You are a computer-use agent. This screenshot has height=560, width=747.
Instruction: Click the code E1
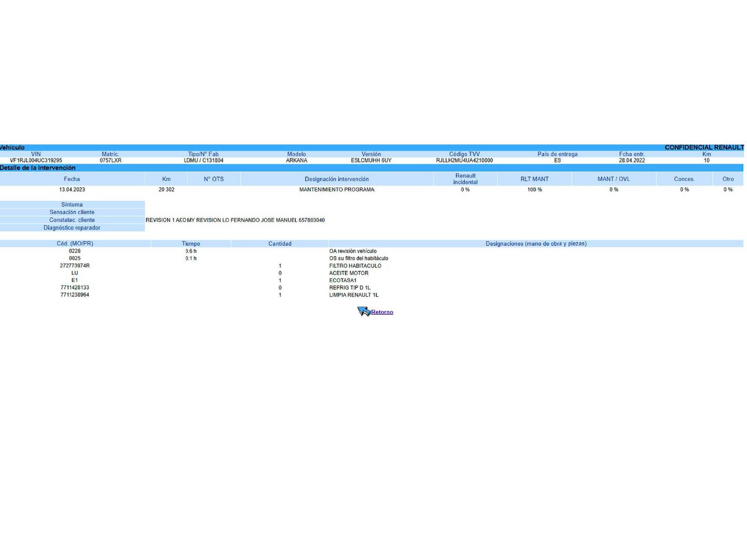(75, 281)
